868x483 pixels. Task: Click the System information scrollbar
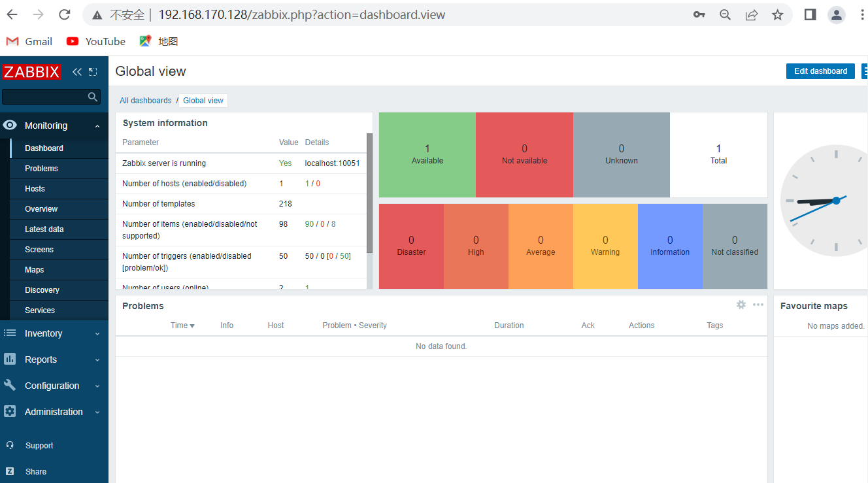tap(370, 193)
